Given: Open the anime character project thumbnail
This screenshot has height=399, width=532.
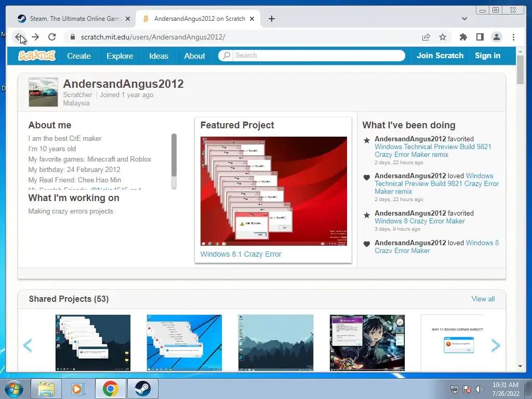Looking at the screenshot, I should tap(367, 343).
